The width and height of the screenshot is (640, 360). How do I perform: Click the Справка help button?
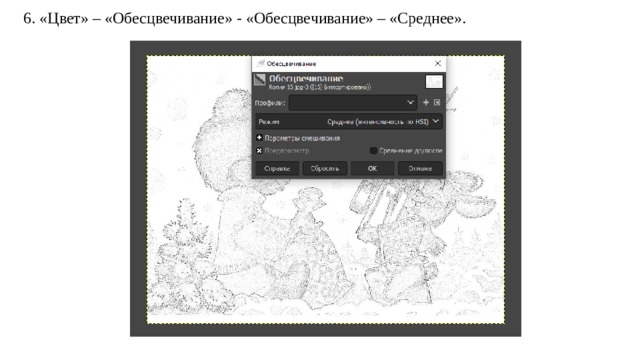[277, 168]
